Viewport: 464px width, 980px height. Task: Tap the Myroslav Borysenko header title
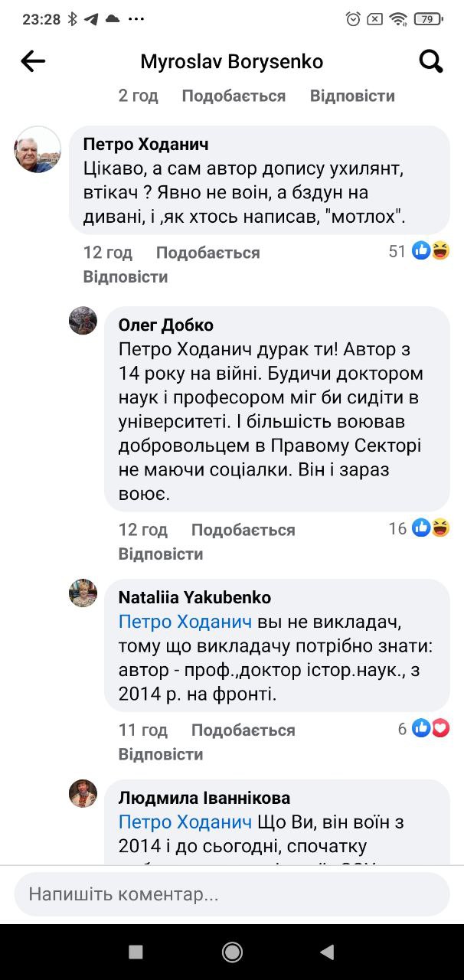(x=231, y=62)
